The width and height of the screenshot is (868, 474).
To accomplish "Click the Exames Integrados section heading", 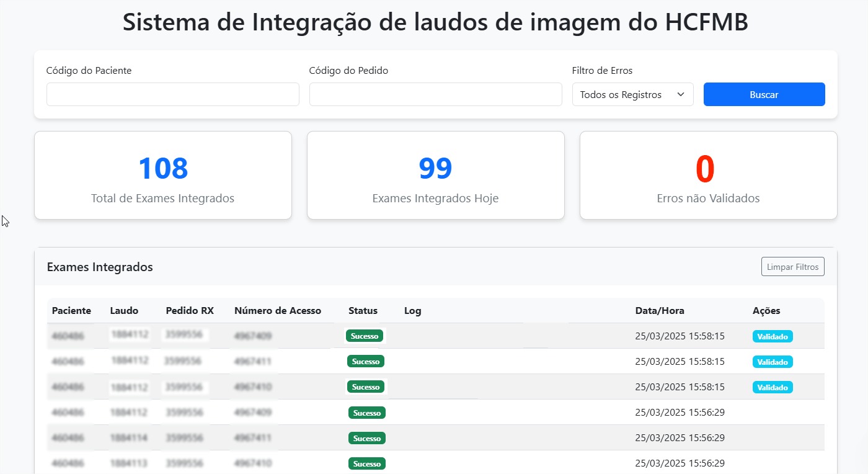I will click(100, 267).
